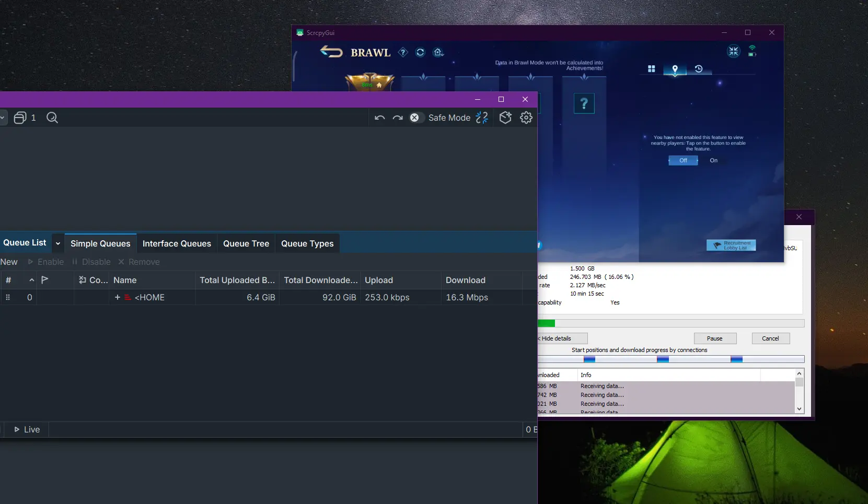The width and height of the screenshot is (868, 504).
Task: Click Hide details in download dialog
Action: pyautogui.click(x=562, y=338)
